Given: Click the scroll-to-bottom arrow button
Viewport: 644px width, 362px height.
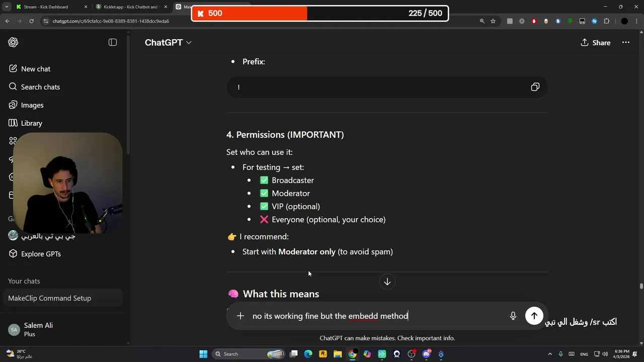Looking at the screenshot, I should pos(387,282).
